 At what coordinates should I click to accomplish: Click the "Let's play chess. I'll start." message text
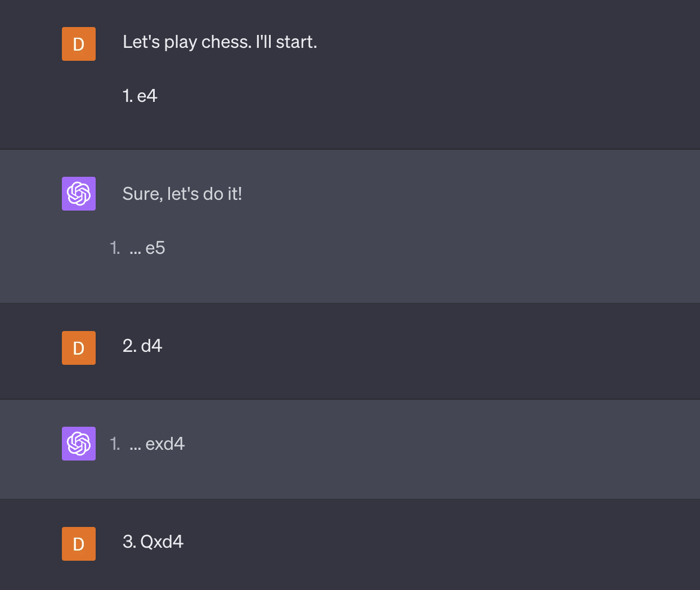(x=219, y=42)
